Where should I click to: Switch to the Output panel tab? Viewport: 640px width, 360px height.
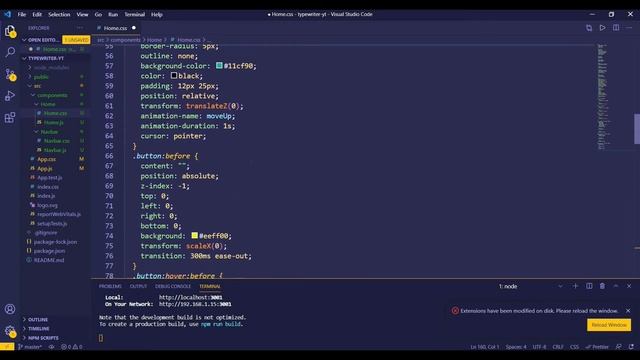click(138, 286)
